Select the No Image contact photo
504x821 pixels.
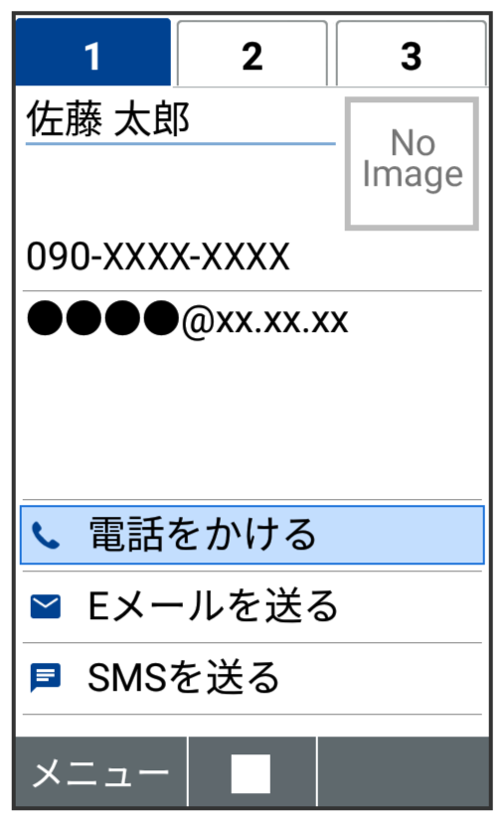click(x=412, y=163)
